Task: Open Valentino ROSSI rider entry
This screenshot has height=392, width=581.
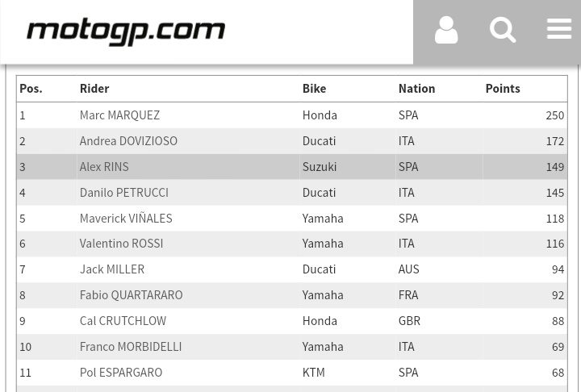Action: tap(121, 244)
